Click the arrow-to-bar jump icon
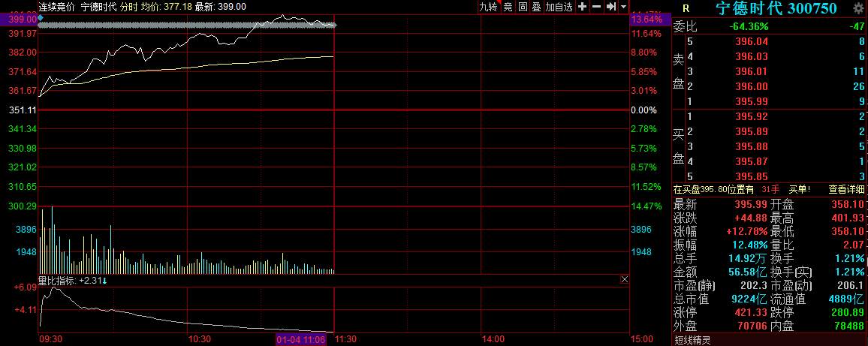The height and width of the screenshot is (346, 868). [x=610, y=7]
